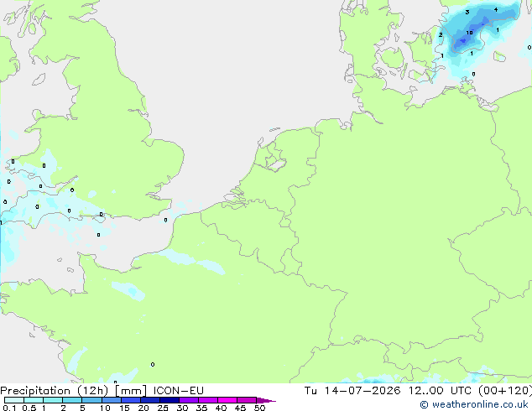Click the 30–35 mm purple legend swatch

click(189, 400)
